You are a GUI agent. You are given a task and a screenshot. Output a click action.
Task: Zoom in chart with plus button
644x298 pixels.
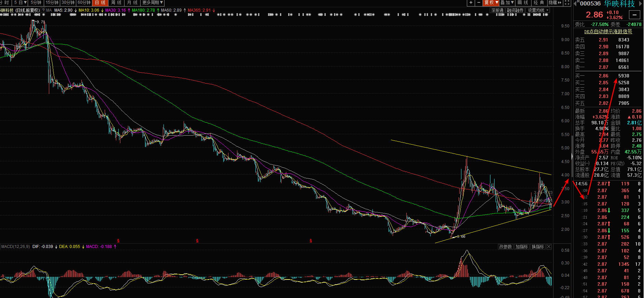coord(471,3)
